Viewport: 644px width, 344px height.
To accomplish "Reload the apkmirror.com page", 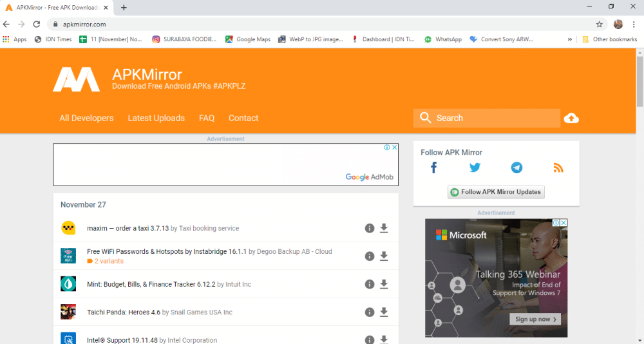I will coord(37,24).
